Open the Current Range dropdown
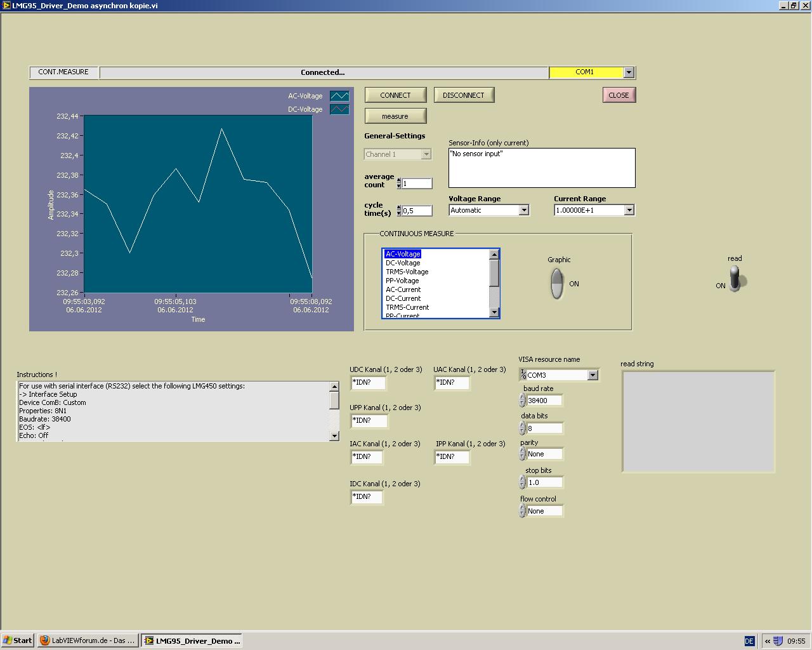The image size is (812, 650). pyautogui.click(x=629, y=210)
